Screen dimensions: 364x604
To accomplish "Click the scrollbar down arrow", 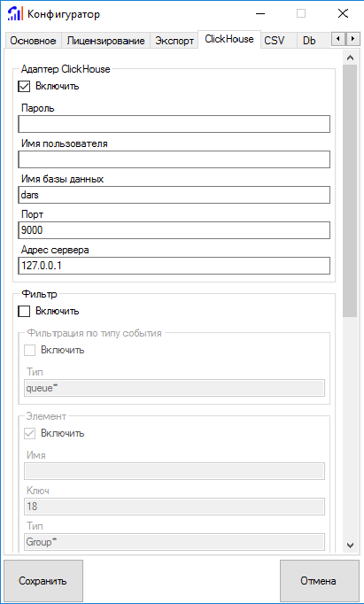I will point(350,545).
